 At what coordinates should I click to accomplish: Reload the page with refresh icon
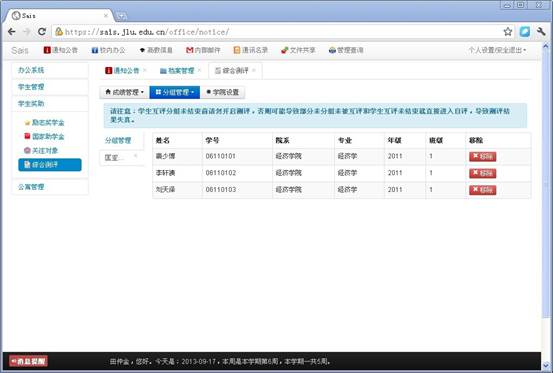(42, 32)
